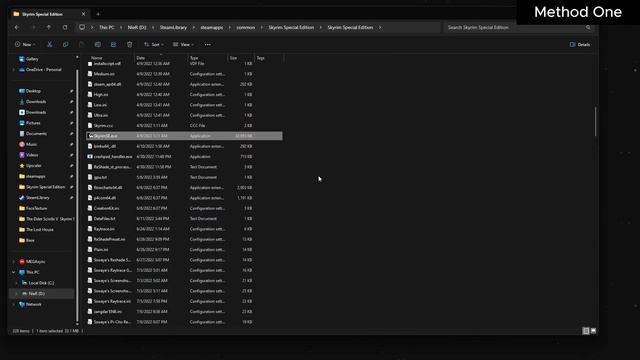640x360 pixels.
Task: Click the Delete trash can icon
Action: pos(129,44)
